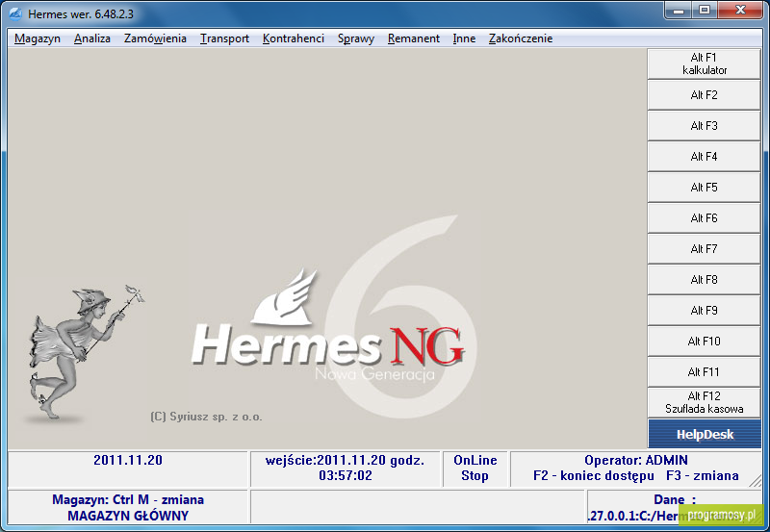
Task: Click the Alt F2 shortcut button
Action: pos(704,94)
